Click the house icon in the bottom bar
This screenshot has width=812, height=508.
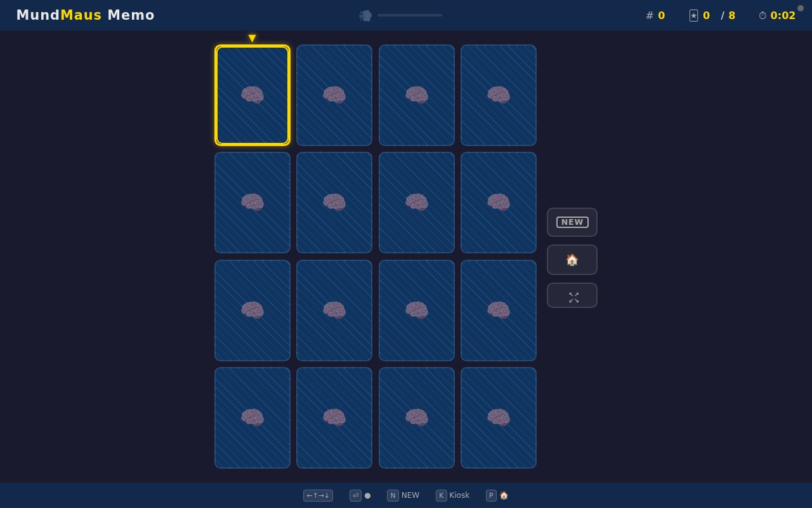(504, 495)
